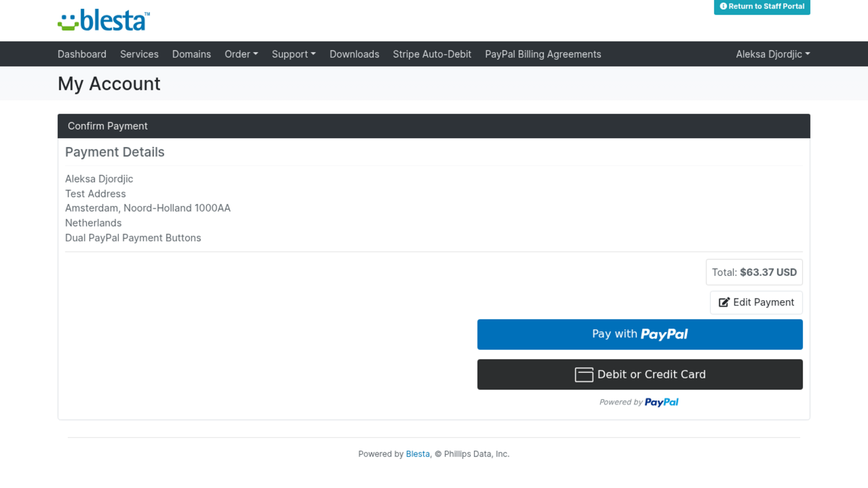Open Stripe Auto-Debit
The width and height of the screenshot is (868, 488).
coord(432,54)
